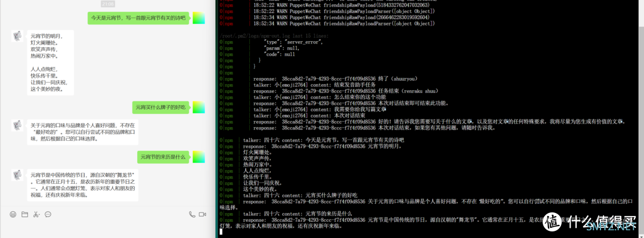Select green message 元宵买什么牌子的好吃
The height and width of the screenshot is (238, 644).
160,108
